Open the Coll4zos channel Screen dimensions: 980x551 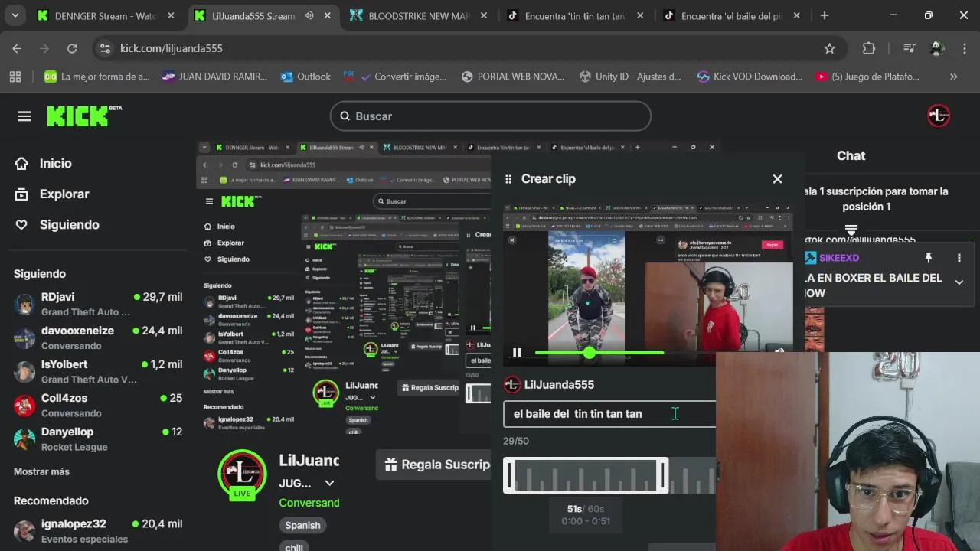point(98,405)
